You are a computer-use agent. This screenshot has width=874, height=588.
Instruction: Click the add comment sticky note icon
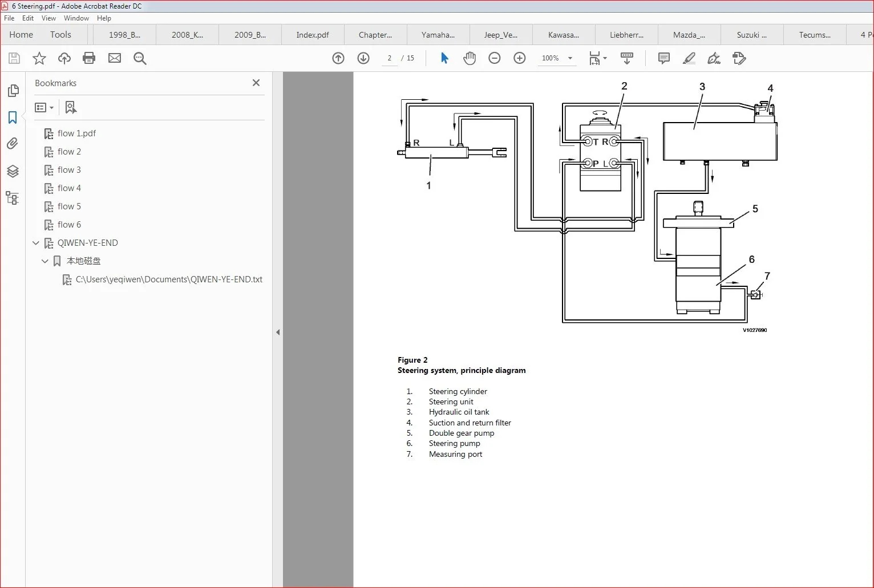coord(664,58)
